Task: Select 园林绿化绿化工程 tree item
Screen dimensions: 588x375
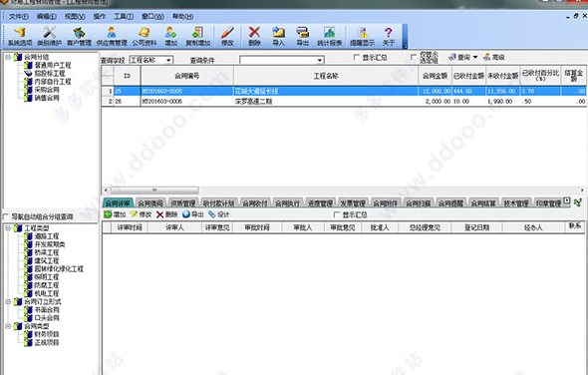Action: point(59,268)
